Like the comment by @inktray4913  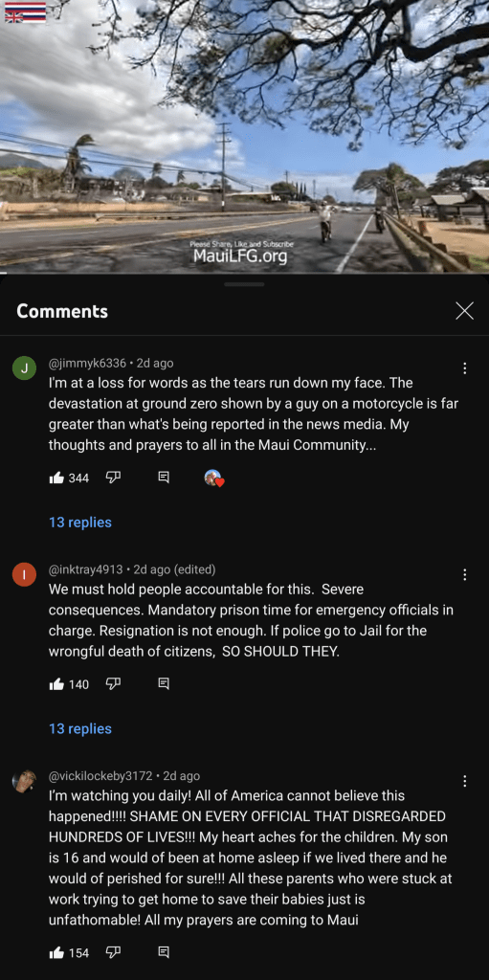pyautogui.click(x=56, y=684)
